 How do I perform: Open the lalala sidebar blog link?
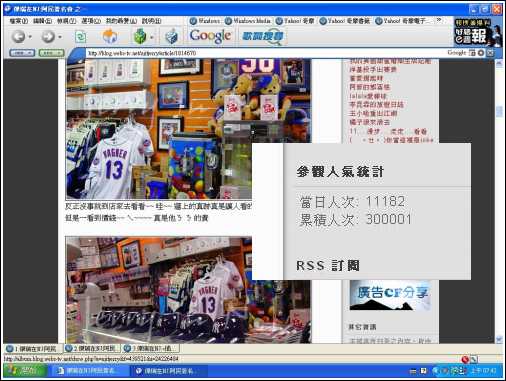tap(368, 96)
